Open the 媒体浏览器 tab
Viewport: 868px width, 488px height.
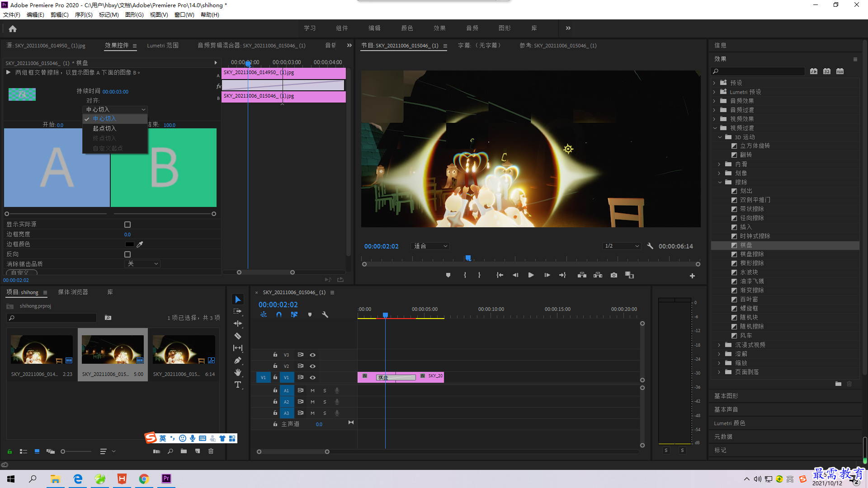73,292
